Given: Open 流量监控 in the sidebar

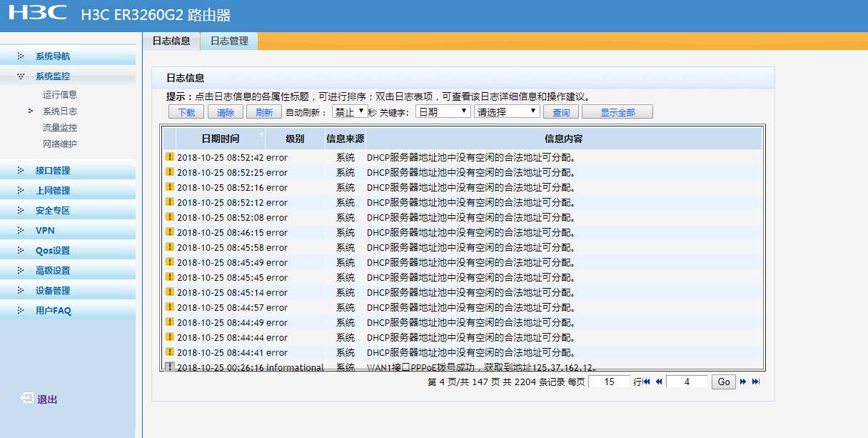Looking at the screenshot, I should click(60, 128).
